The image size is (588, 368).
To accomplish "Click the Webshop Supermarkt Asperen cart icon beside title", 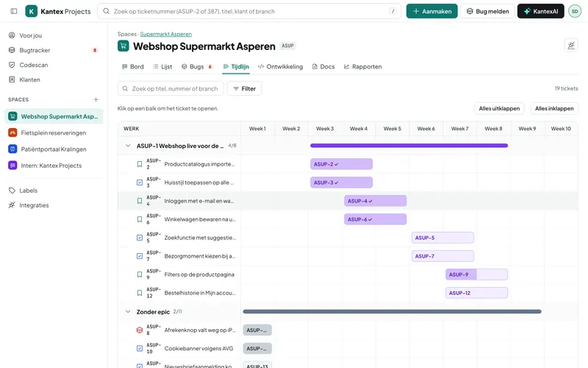I will (123, 46).
